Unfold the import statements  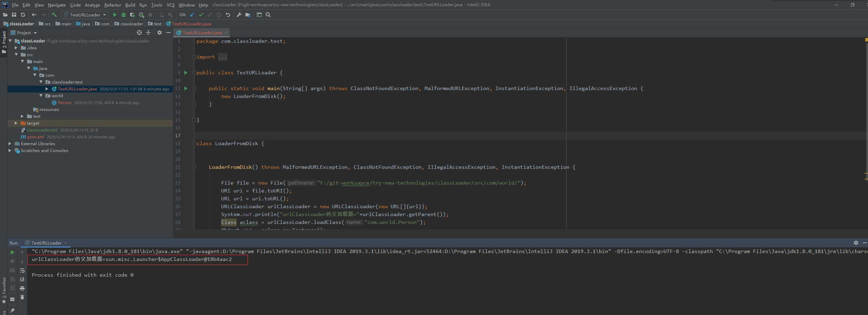194,57
